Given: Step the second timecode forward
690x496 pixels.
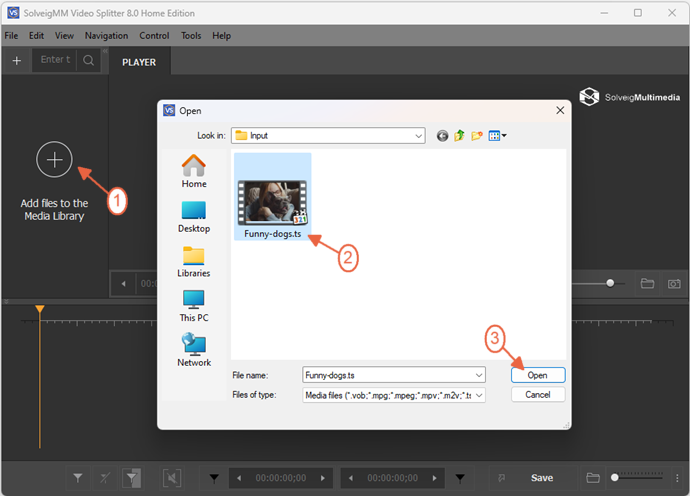Looking at the screenshot, I should point(435,478).
